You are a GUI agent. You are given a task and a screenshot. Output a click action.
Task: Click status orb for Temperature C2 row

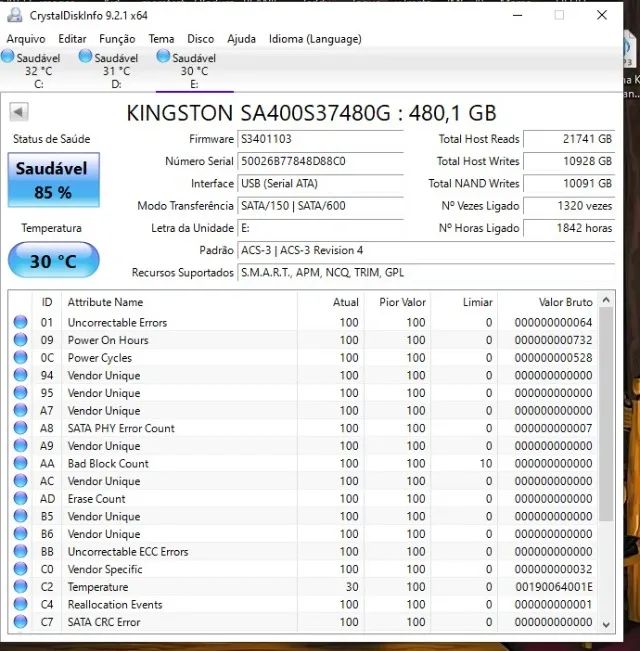coord(20,587)
